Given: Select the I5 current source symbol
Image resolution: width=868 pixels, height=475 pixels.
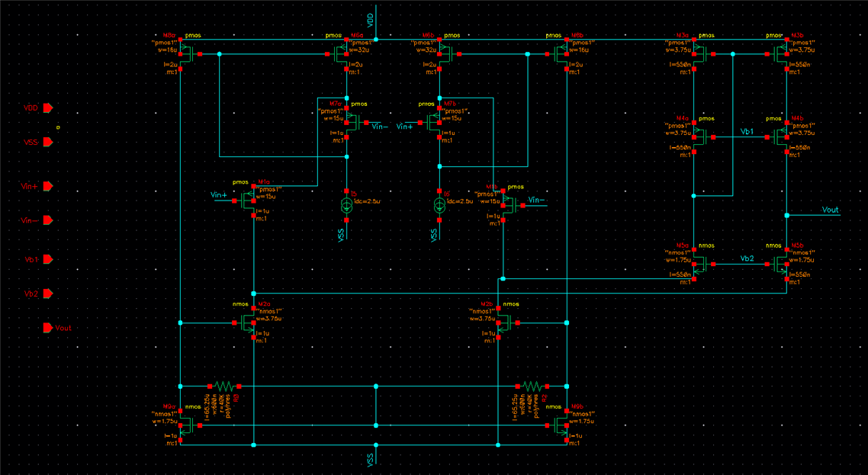Looking at the screenshot, I should [x=346, y=206].
